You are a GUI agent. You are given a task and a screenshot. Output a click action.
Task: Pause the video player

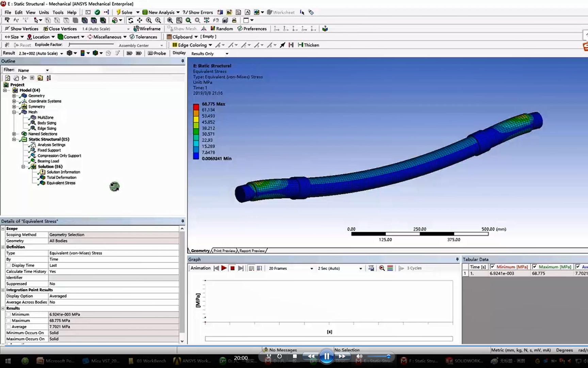pos(327,356)
